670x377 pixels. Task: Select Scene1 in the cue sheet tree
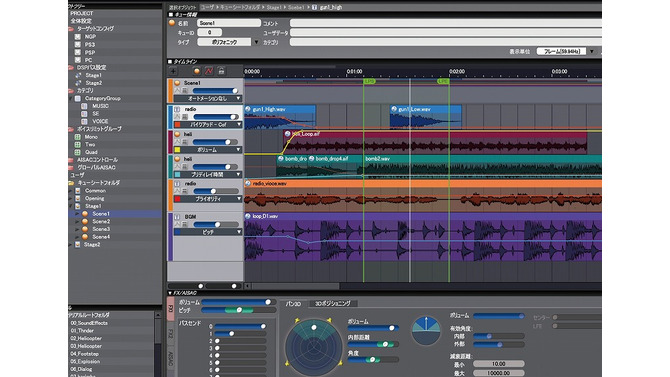coord(101,214)
